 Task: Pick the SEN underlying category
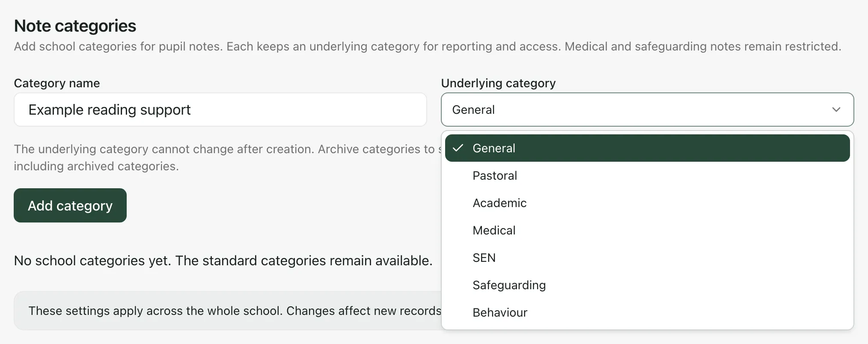point(647,258)
